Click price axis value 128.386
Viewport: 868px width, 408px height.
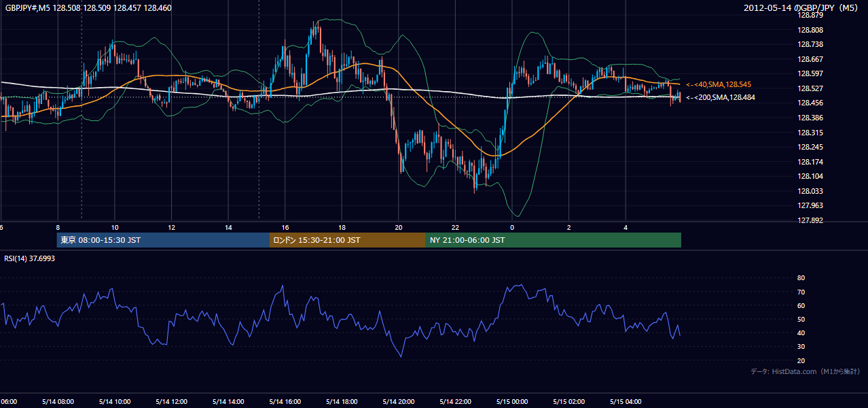pyautogui.click(x=810, y=118)
